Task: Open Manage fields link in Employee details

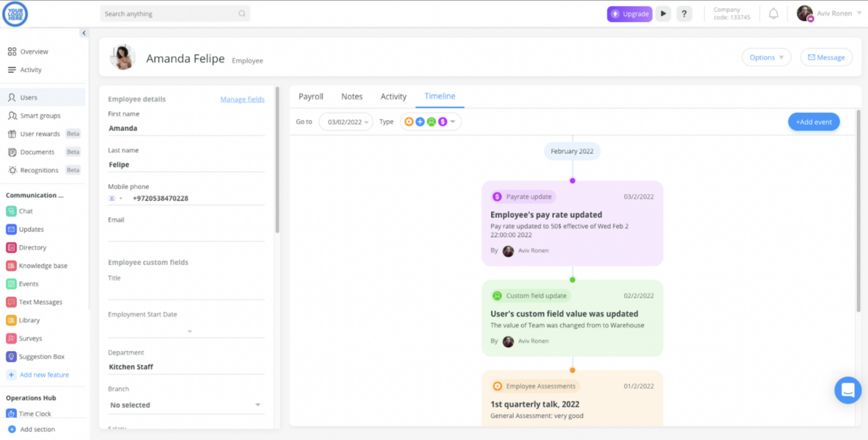Action: (242, 99)
